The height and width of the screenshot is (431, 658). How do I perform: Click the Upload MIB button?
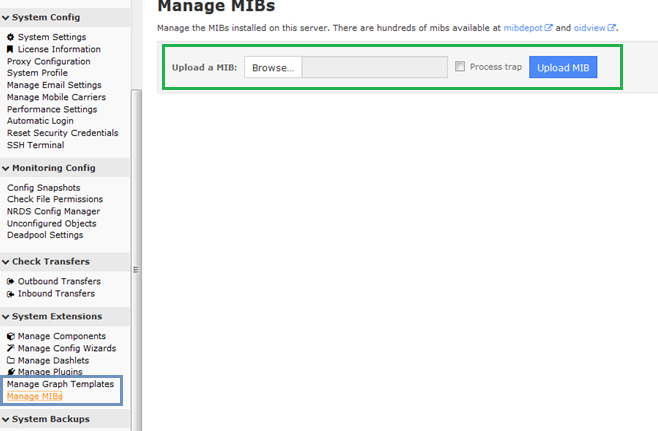click(563, 67)
